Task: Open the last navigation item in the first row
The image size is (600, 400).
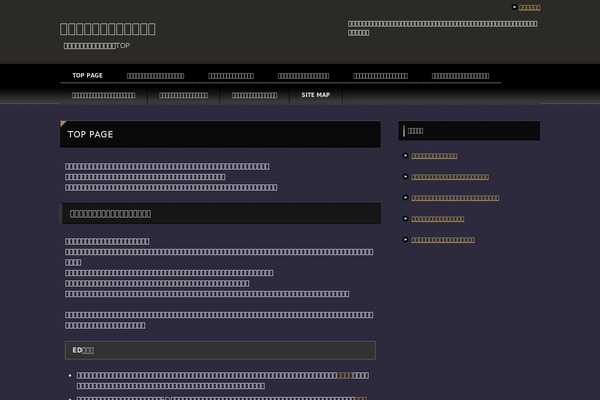Action: 460,76
